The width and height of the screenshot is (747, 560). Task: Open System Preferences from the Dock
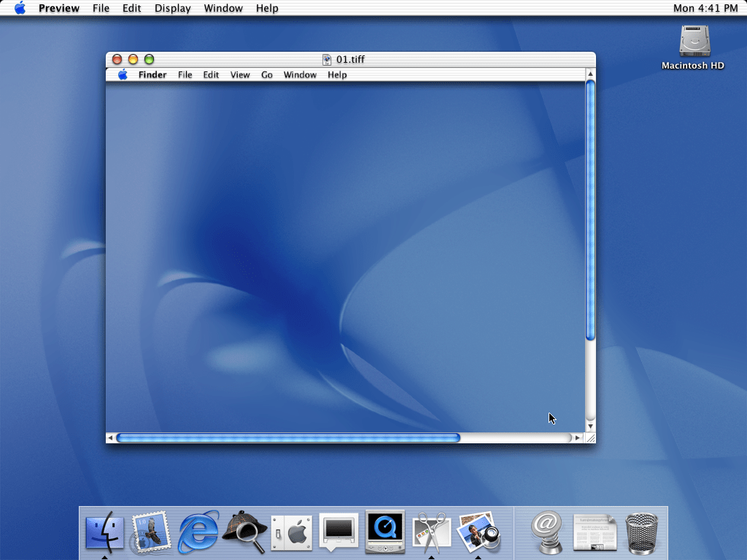click(x=292, y=532)
